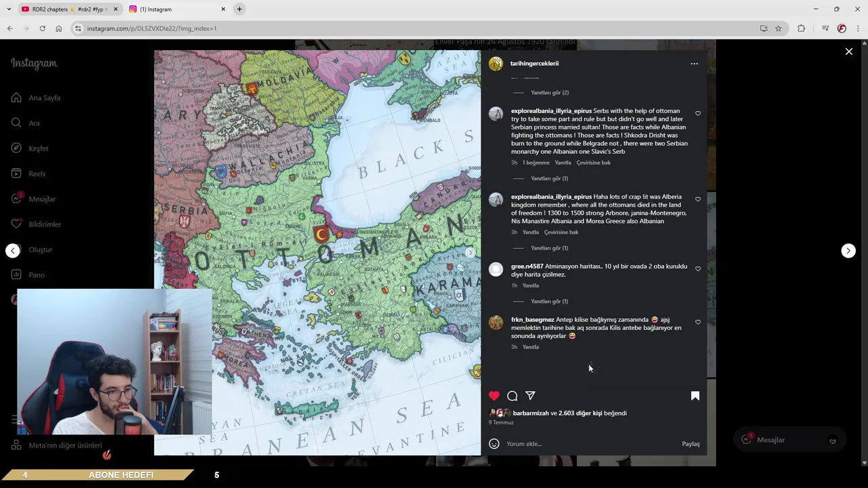
Task: Close the RDR2 chapters tab
Action: coord(115,9)
